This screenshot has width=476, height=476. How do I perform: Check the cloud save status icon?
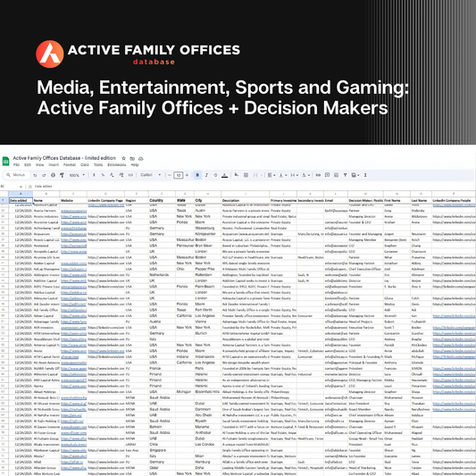[141, 158]
